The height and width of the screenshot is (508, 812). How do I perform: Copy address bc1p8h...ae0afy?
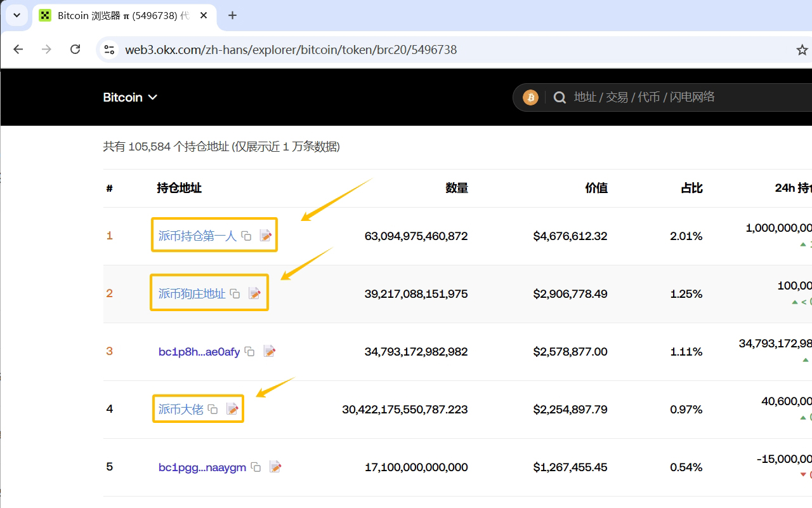coord(250,351)
